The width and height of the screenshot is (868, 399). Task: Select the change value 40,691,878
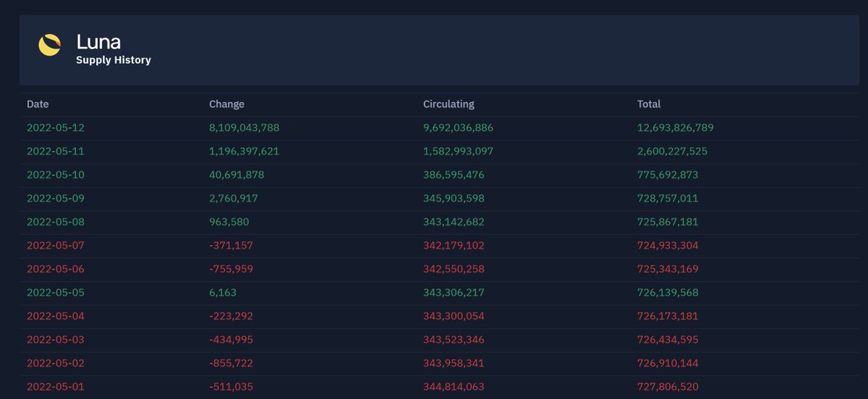click(237, 175)
